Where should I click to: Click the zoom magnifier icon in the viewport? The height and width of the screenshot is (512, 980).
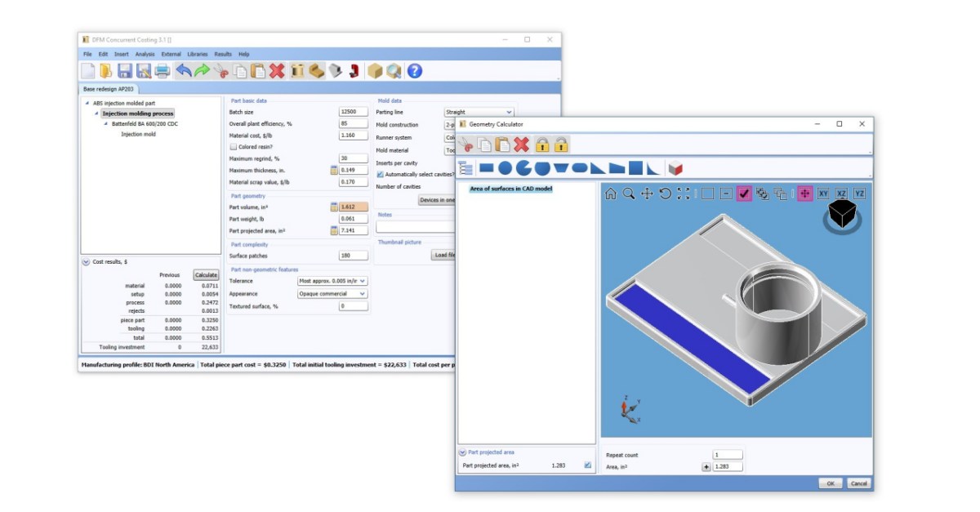pyautogui.click(x=628, y=194)
